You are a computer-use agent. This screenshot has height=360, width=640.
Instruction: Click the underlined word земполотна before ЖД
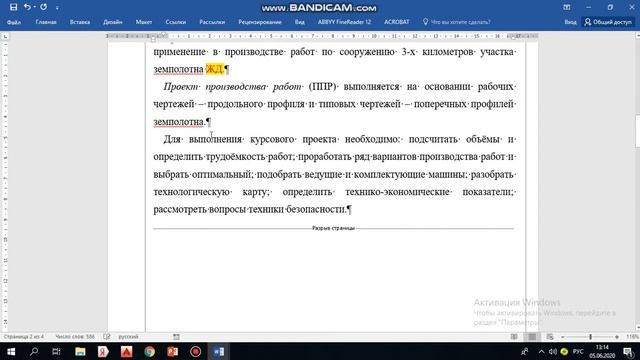(178, 69)
